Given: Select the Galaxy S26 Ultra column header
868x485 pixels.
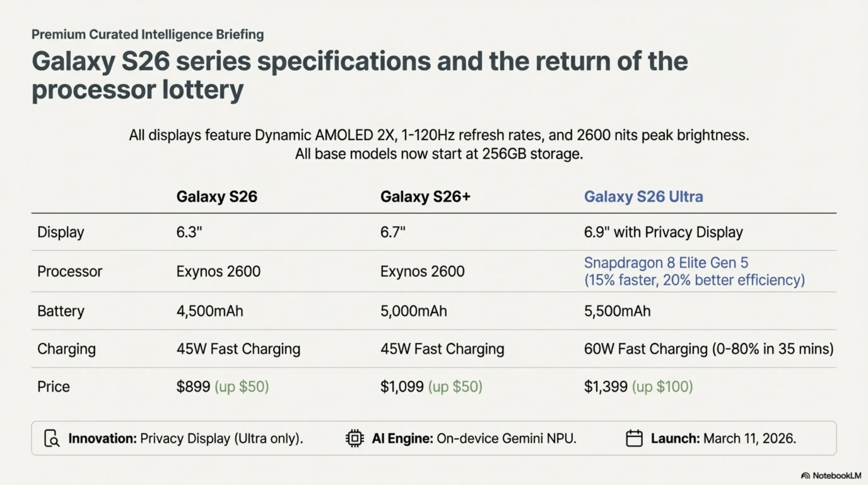Looking at the screenshot, I should coord(643,197).
